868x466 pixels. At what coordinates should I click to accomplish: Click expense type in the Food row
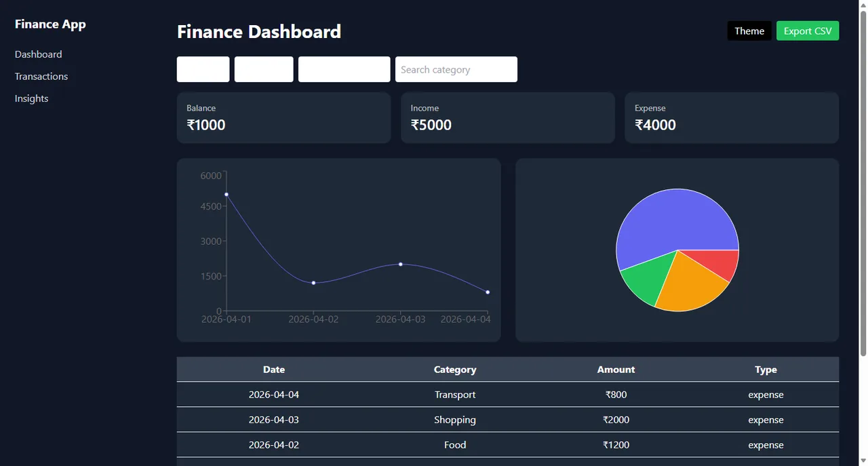pos(766,445)
